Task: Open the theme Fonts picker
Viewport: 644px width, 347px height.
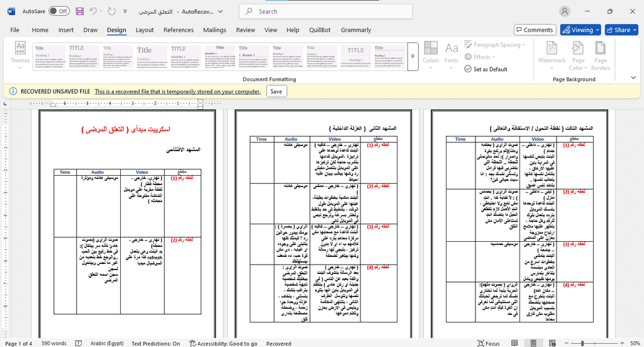Action: coord(452,53)
